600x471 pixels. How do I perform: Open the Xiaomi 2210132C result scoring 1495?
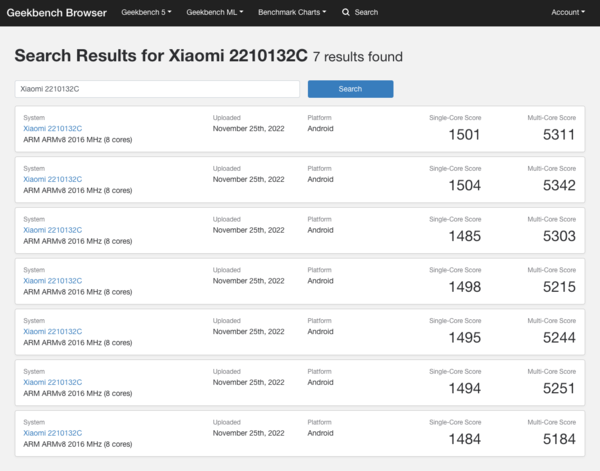tap(53, 331)
